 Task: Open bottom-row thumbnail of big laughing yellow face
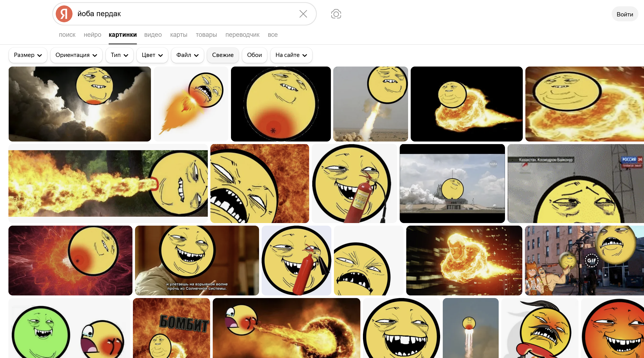(401, 328)
